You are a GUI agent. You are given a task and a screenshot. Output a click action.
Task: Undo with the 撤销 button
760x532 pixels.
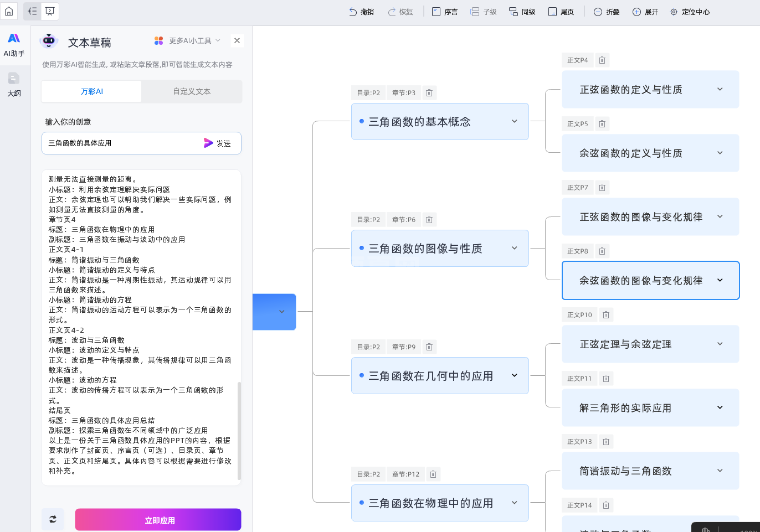361,12
